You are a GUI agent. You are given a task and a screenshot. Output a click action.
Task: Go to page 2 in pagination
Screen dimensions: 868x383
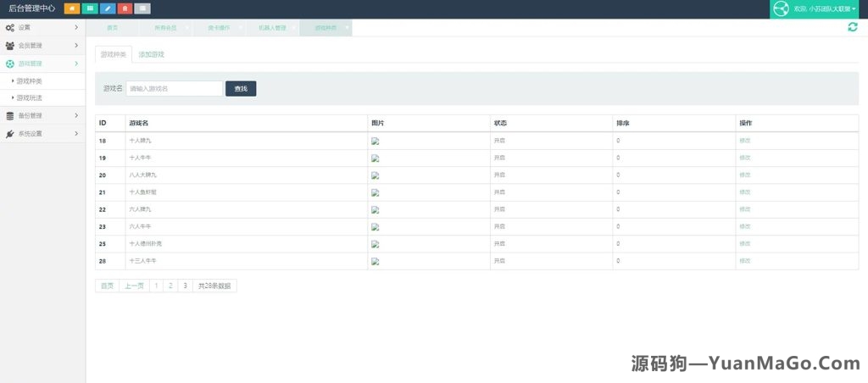click(170, 286)
